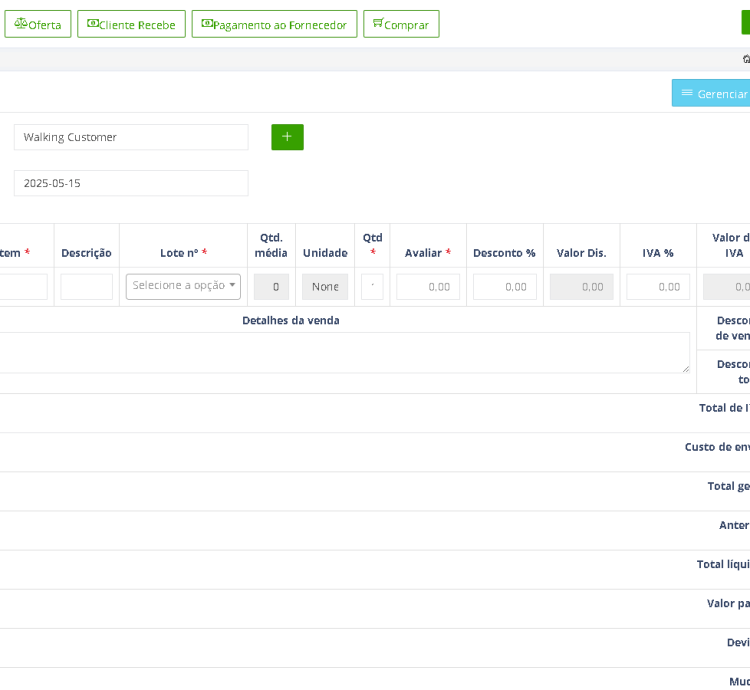Select the 2025-05-15 date field

point(131,183)
